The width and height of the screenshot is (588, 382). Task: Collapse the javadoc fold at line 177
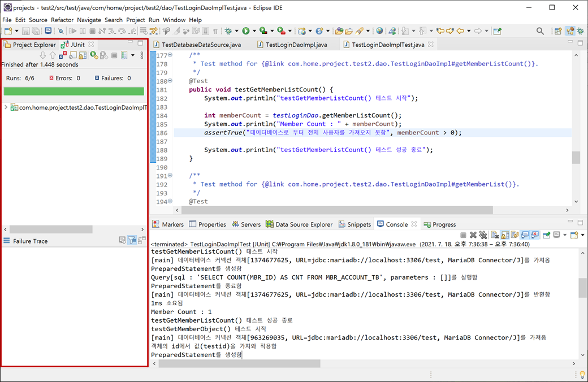coord(170,55)
